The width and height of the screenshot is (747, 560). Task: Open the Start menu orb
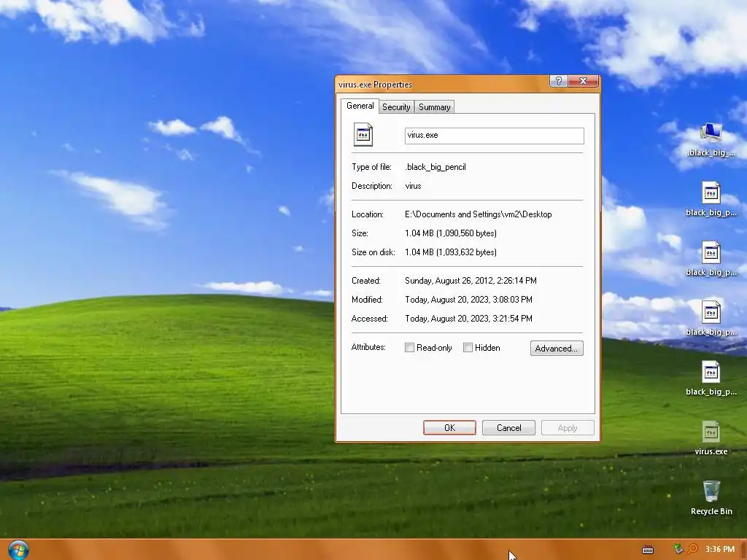point(18,550)
